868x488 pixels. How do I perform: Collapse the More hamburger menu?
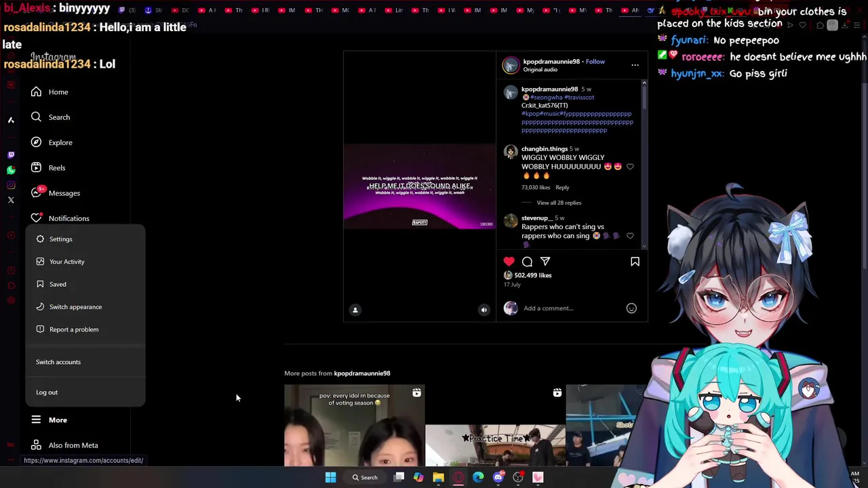pos(49,420)
